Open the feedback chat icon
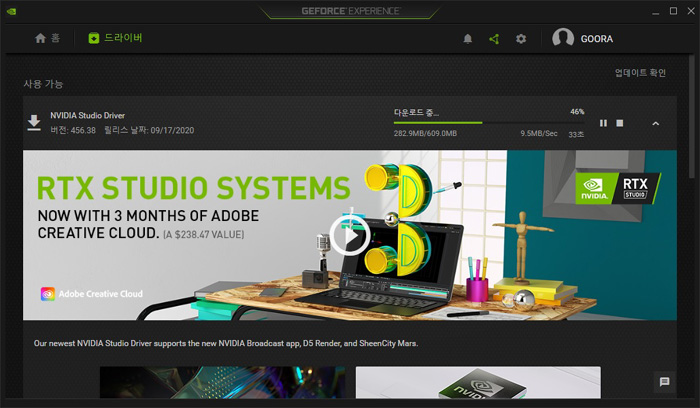The width and height of the screenshot is (700, 408). tap(664, 382)
